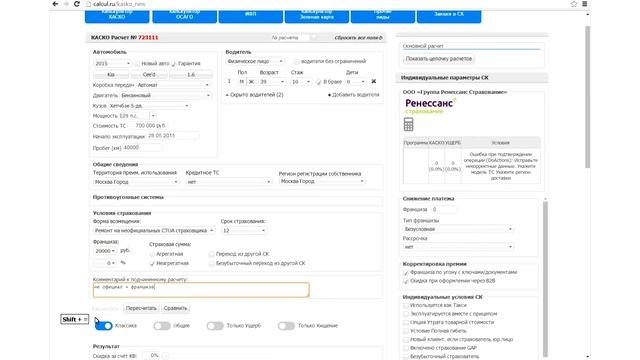Reset all fields via Сбросить все поля
This screenshot has width=640, height=360.
coord(358,38)
